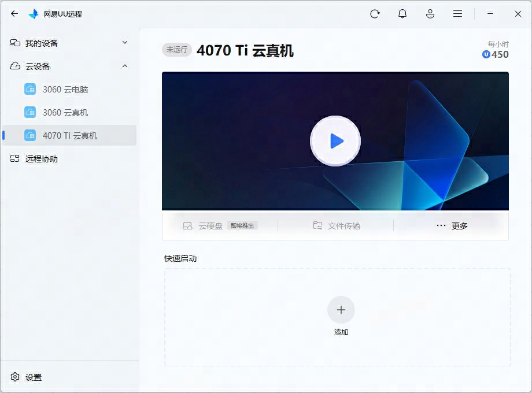Refresh the device list

point(375,14)
